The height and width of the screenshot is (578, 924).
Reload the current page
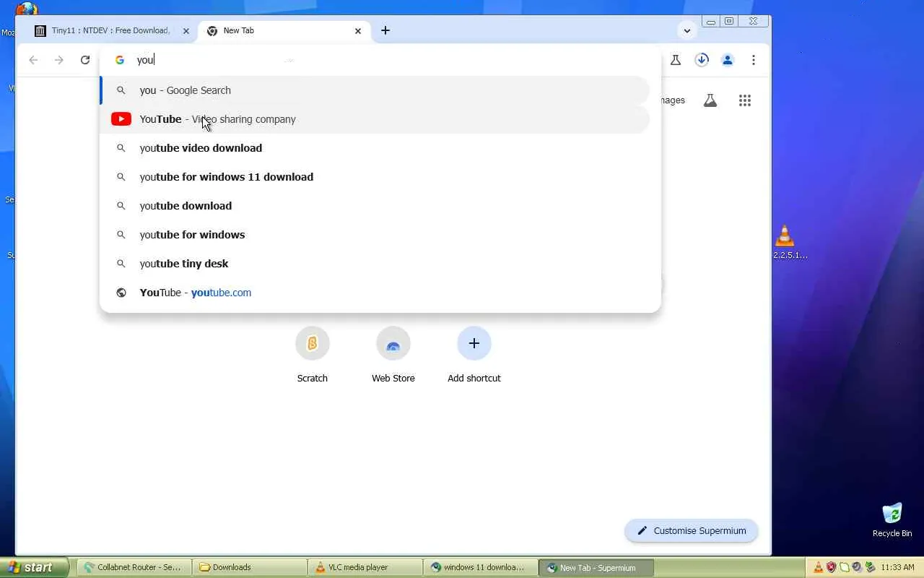click(85, 60)
